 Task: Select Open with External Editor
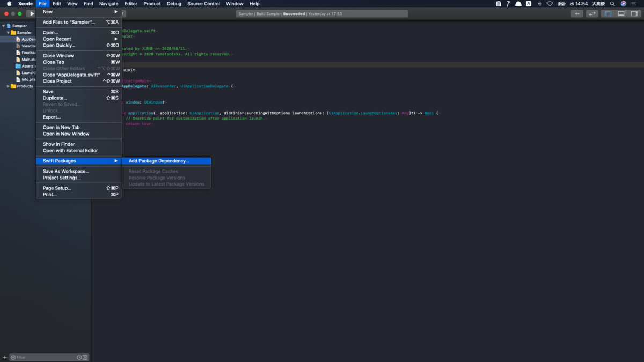(x=79, y=151)
